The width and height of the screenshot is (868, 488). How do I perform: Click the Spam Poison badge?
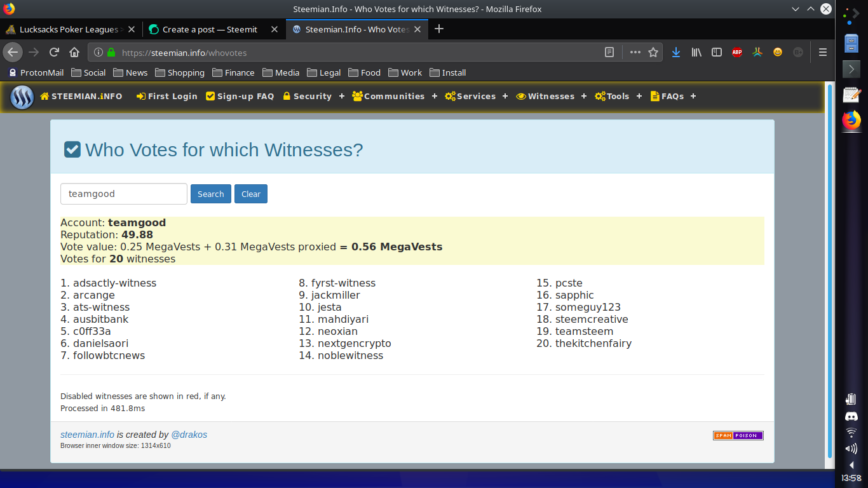point(738,435)
